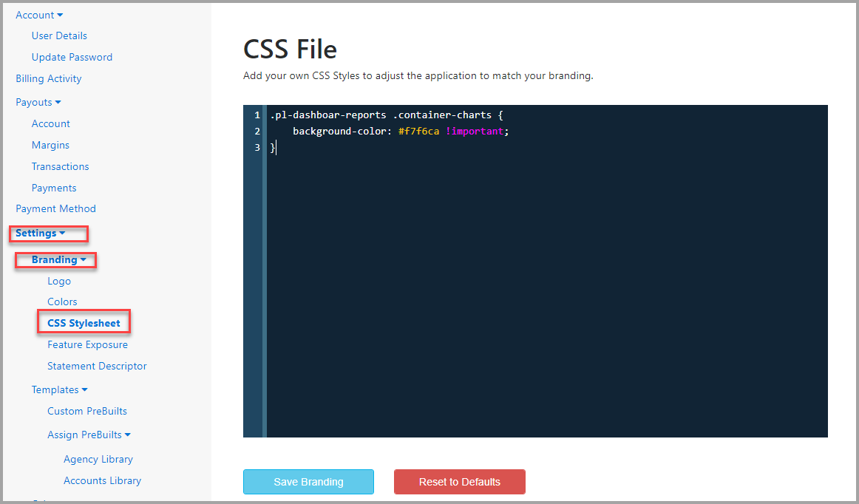
Task: Go to Update Password
Action: [x=72, y=57]
